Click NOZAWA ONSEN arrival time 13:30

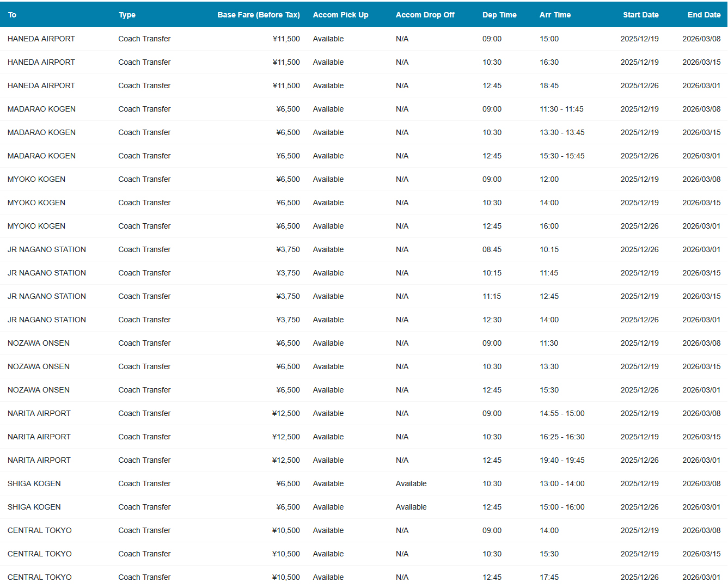coord(549,366)
